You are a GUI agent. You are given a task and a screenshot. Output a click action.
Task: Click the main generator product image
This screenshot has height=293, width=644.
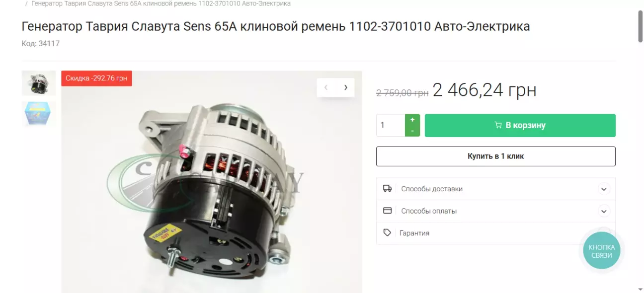212,182
